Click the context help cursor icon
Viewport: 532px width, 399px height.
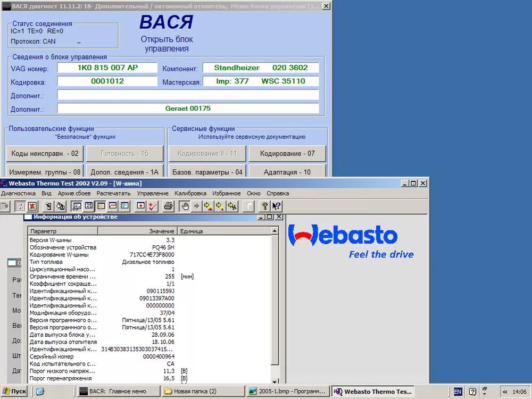point(276,206)
